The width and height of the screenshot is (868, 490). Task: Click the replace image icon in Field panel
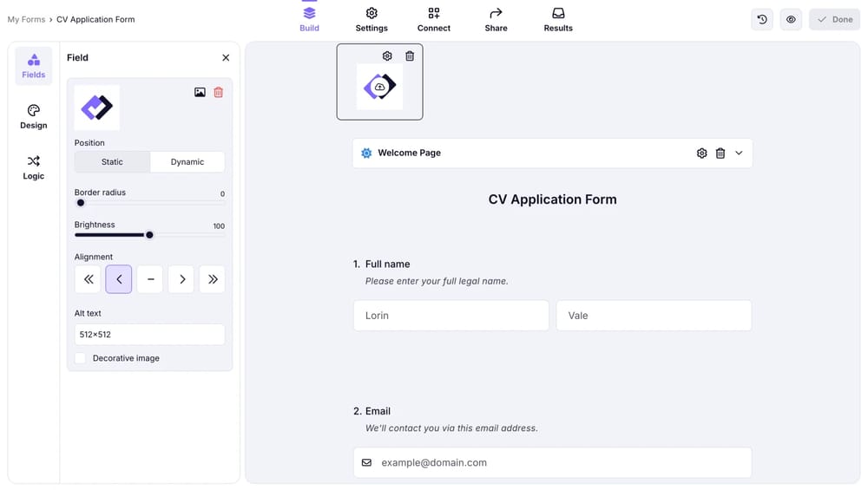coord(200,92)
